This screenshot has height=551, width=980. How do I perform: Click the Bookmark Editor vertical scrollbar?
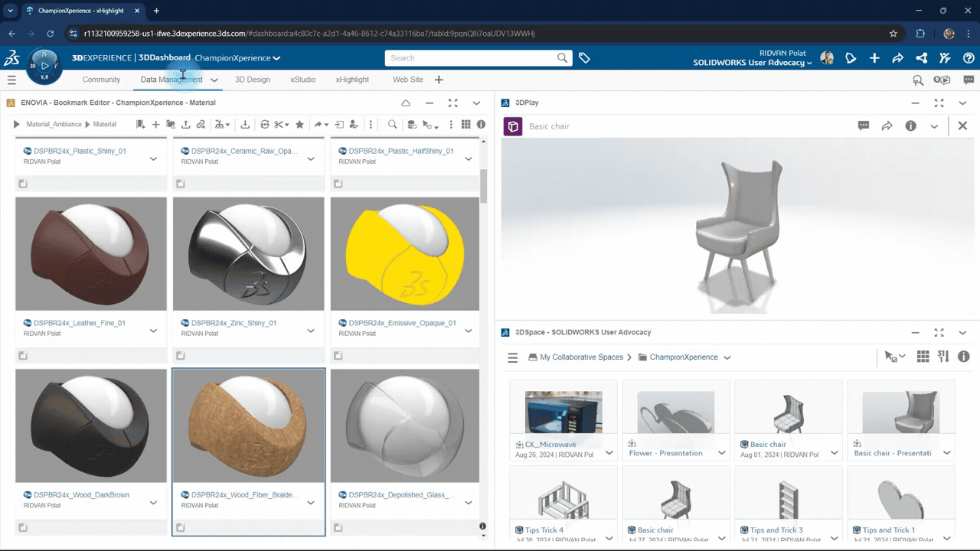coord(483,186)
